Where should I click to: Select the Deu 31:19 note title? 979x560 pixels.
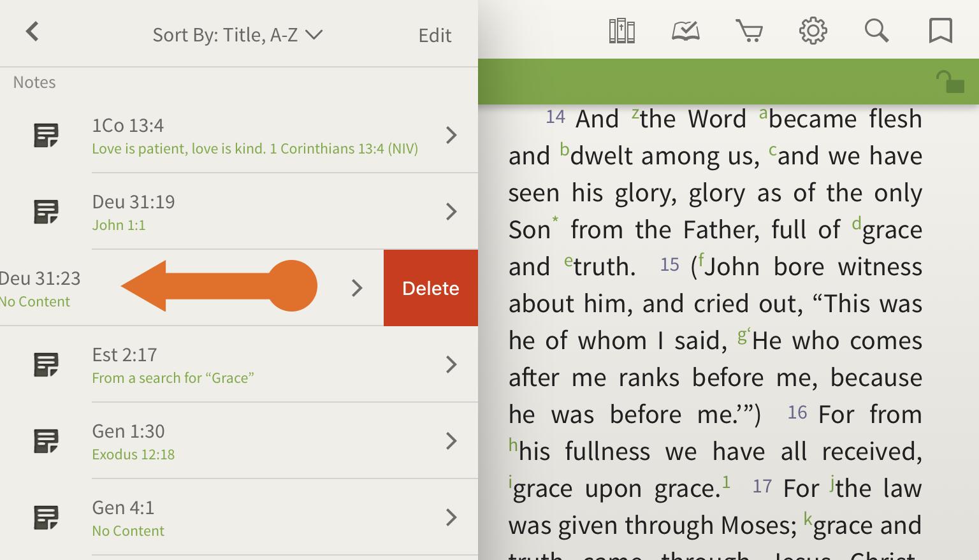coord(133,202)
